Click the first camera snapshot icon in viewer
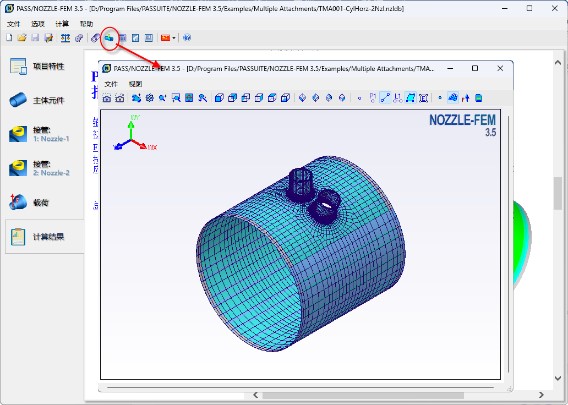 [107, 98]
